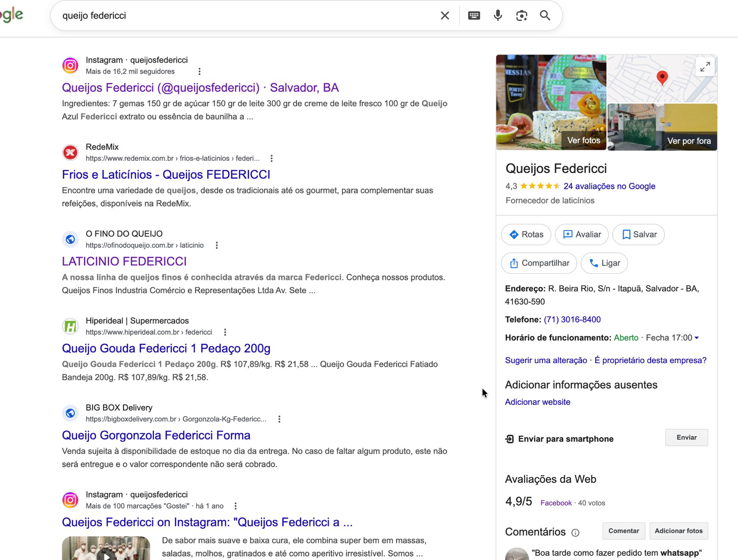
Task: Click the Instagram favicon of the video result
Action: 70,500
